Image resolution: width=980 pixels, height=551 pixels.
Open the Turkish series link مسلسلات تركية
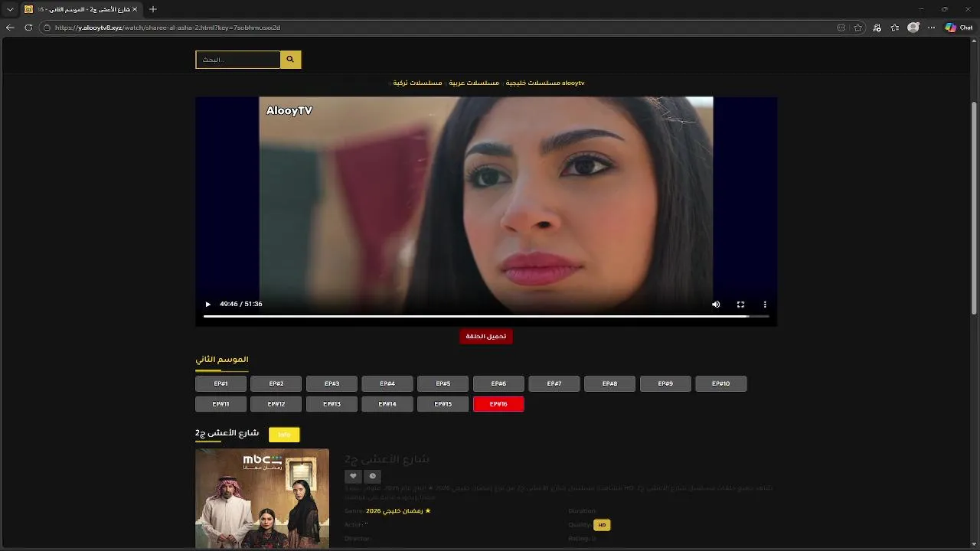pyautogui.click(x=417, y=83)
